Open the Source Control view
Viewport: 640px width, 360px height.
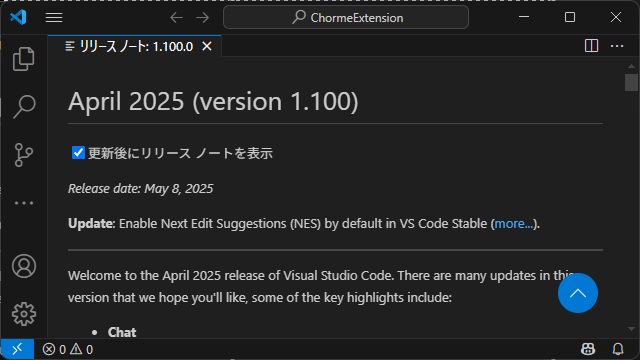point(24,155)
